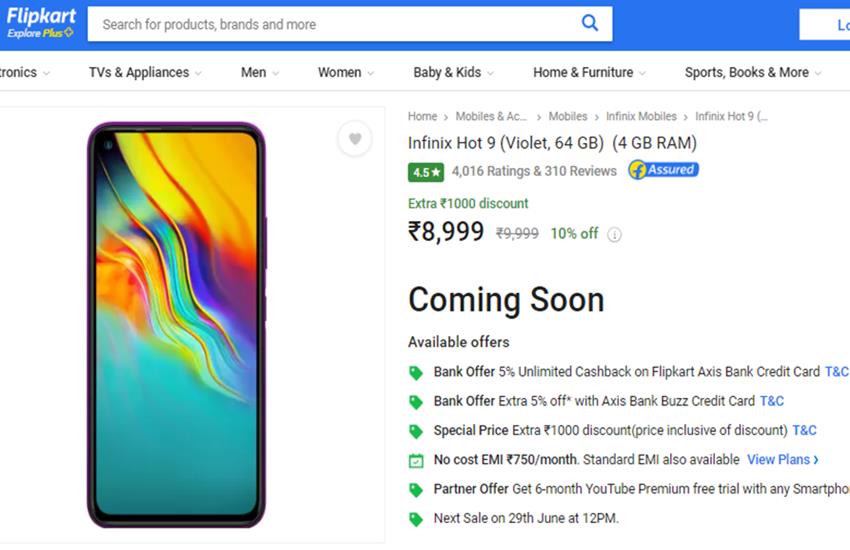
Task: Click the Flipkart Assured badge
Action: coord(663,170)
